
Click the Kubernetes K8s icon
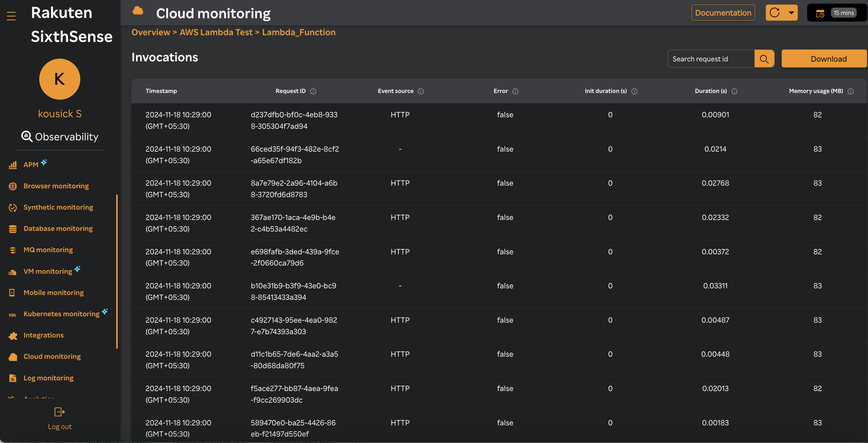coord(12,315)
